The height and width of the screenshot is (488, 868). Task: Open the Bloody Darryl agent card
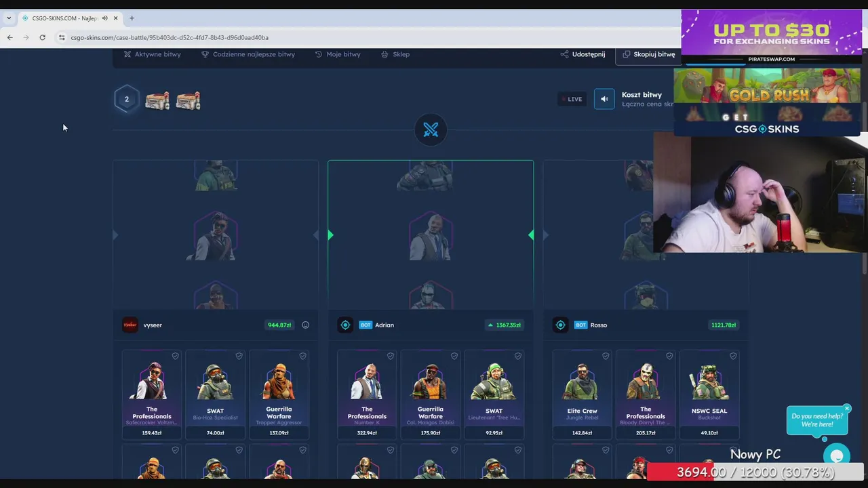point(646,394)
